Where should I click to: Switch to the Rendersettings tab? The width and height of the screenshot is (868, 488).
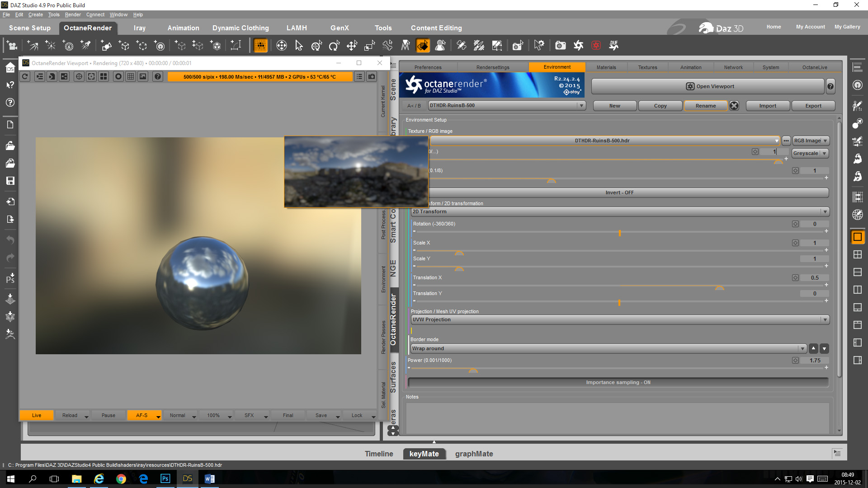(492, 67)
